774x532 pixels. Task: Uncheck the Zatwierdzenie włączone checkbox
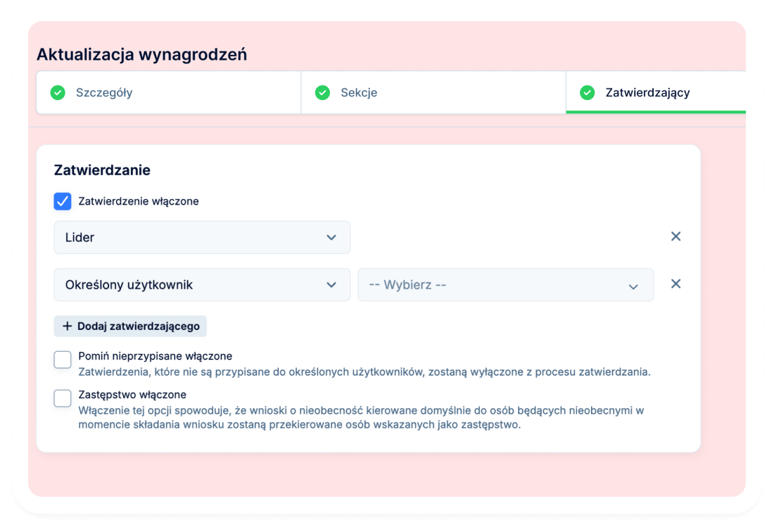[x=63, y=201]
